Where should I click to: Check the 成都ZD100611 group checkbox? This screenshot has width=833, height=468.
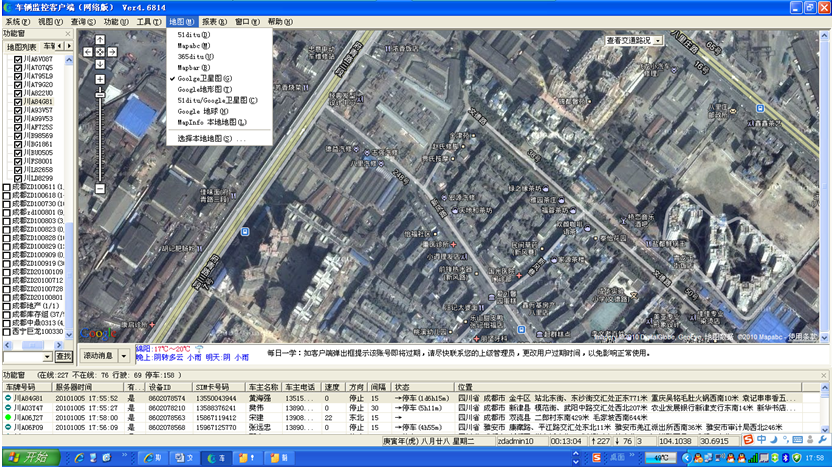(x=7, y=188)
